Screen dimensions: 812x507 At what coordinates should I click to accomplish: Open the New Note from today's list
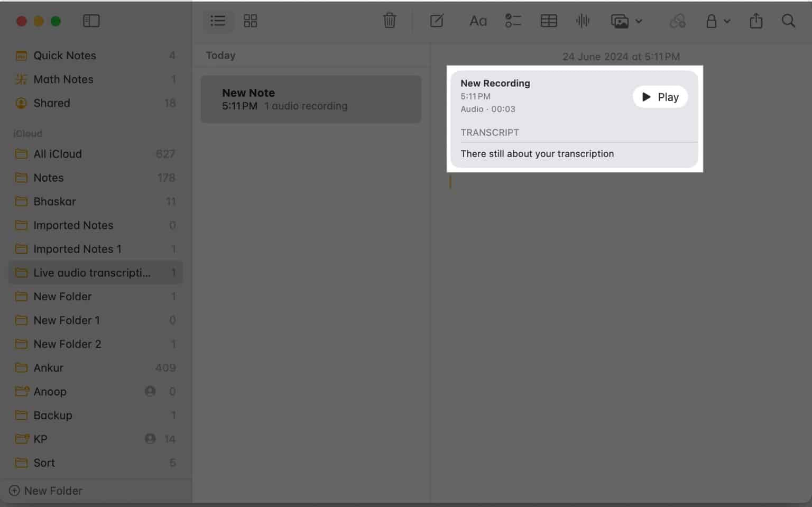[311, 99]
